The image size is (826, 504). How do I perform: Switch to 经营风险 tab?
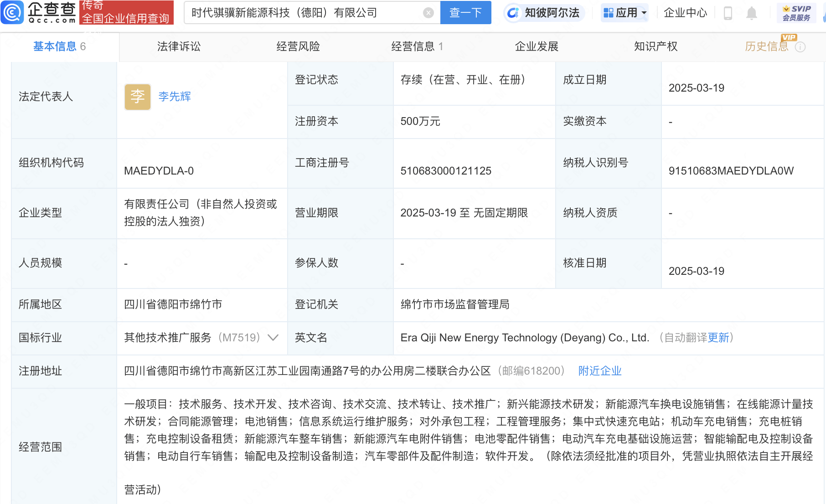[x=298, y=46]
